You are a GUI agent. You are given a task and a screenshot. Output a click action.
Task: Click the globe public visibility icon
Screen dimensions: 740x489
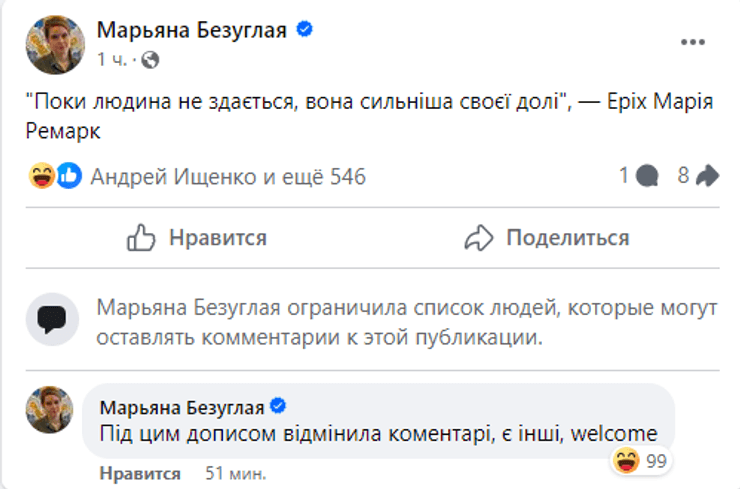(151, 60)
